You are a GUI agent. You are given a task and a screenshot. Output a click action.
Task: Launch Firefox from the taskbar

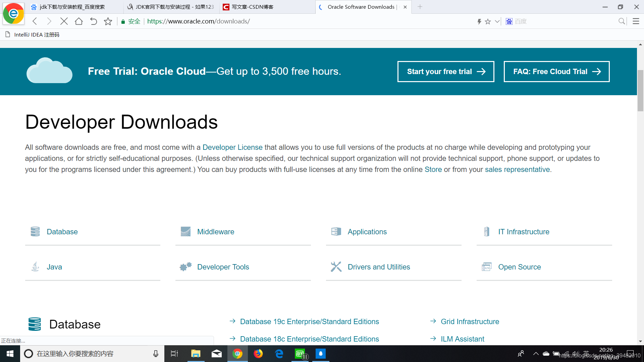258,354
